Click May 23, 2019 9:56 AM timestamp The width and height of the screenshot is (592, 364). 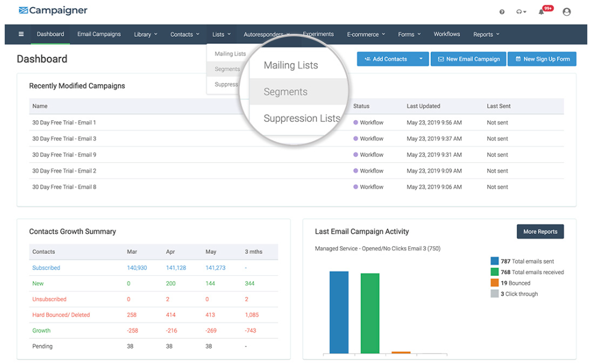point(434,123)
